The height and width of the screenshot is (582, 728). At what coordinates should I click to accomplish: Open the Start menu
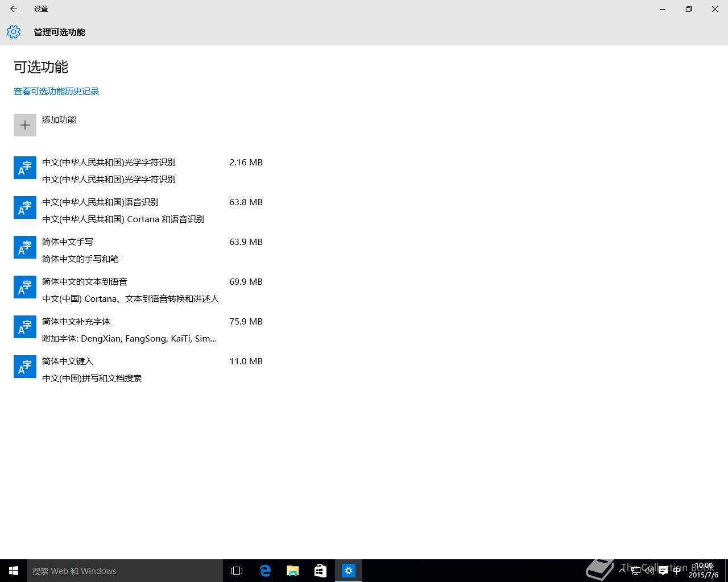coord(13,571)
